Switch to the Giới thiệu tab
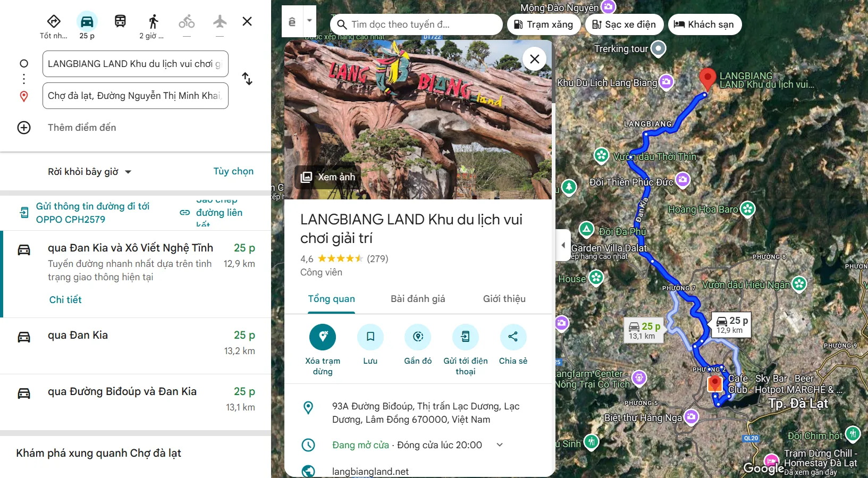The width and height of the screenshot is (868, 478). click(504, 299)
